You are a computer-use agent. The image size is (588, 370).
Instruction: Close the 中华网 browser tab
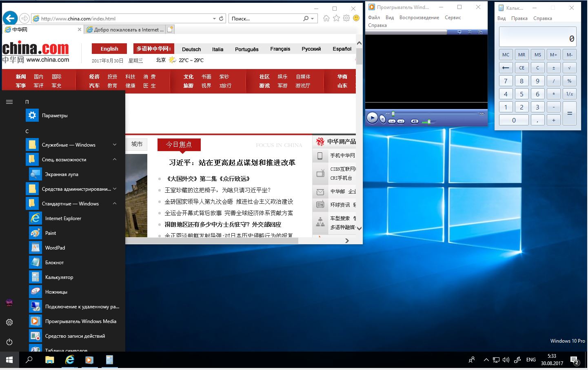pyautogui.click(x=80, y=29)
